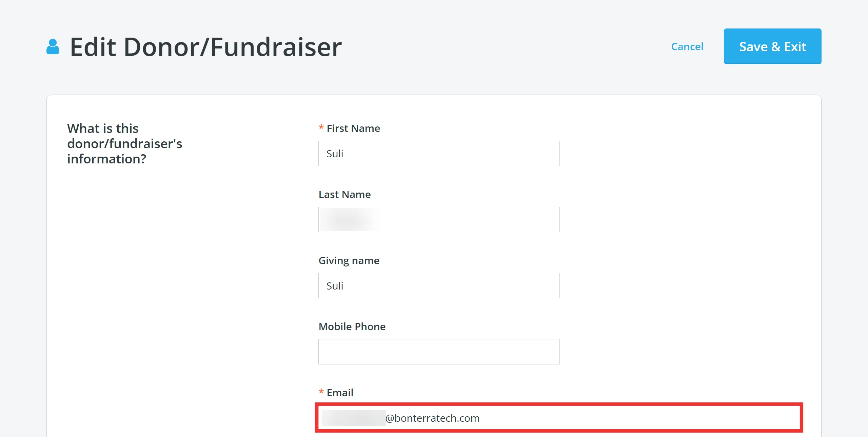Click into the Giving name field
Image resolution: width=868 pixels, height=437 pixels.
coord(438,285)
